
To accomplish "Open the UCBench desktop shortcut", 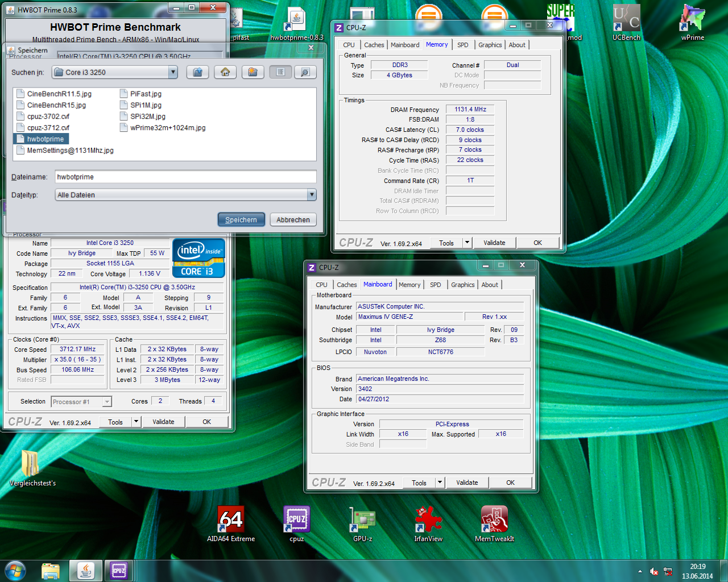I will pos(626,23).
